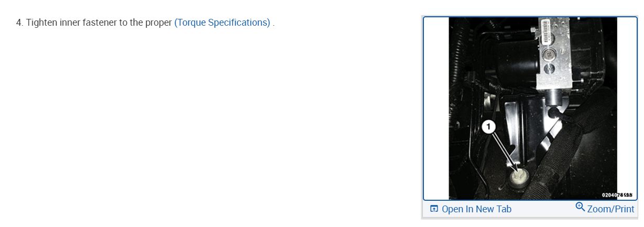Click the word Tighten in the step
Screen dimensions: 644x227
[41, 23]
